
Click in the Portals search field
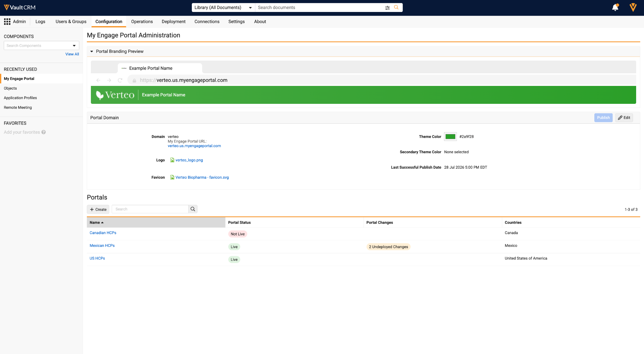[150, 209]
